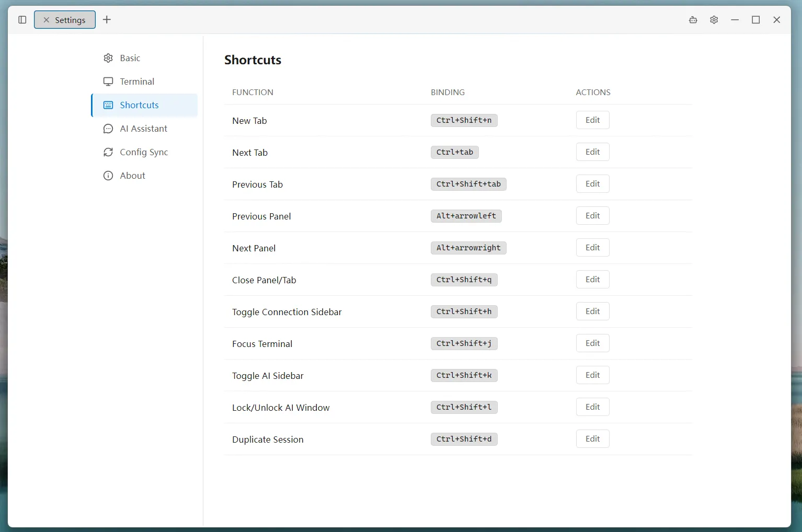Edit the Close Panel/Tab shortcut
The height and width of the screenshot is (532, 802).
[x=593, y=280]
